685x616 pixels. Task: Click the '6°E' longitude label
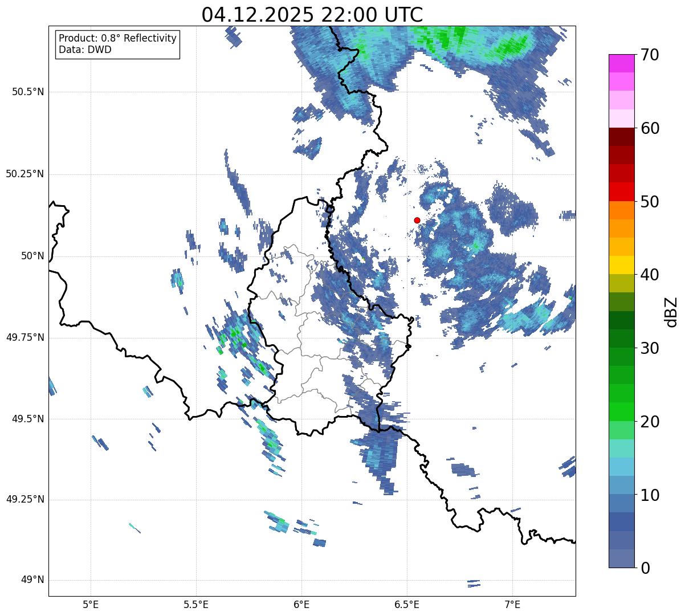click(301, 604)
